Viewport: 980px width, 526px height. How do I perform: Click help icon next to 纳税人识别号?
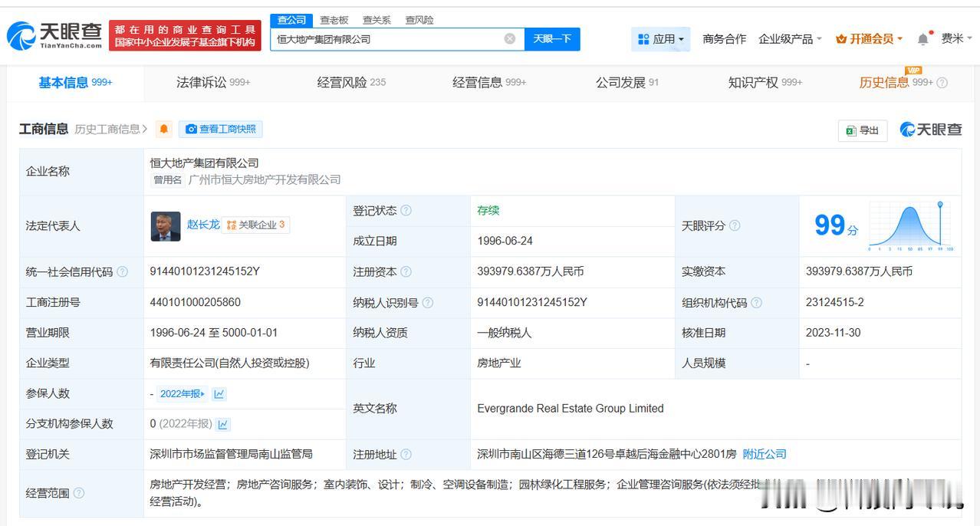pyautogui.click(x=427, y=303)
